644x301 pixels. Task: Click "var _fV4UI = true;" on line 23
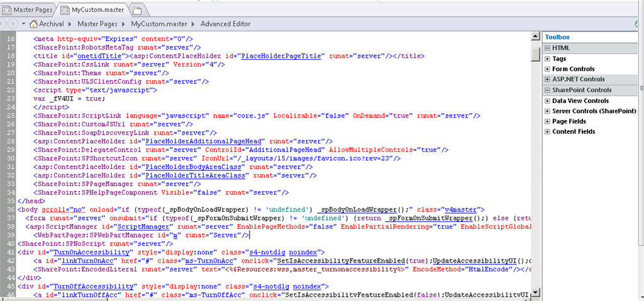coord(69,99)
